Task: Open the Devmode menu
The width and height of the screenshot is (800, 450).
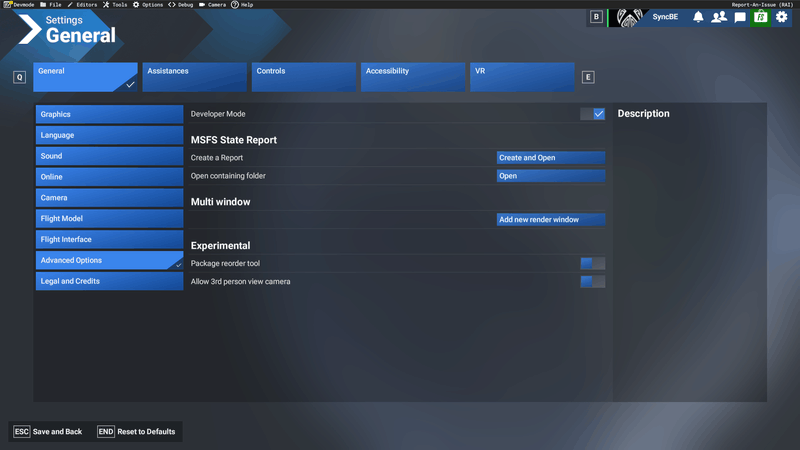Action: click(19, 5)
